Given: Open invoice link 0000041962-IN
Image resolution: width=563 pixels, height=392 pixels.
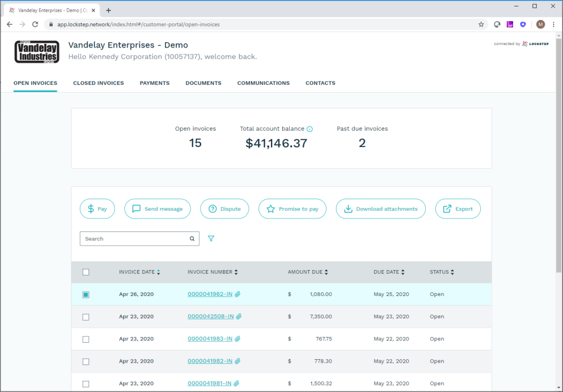Looking at the screenshot, I should [210, 294].
